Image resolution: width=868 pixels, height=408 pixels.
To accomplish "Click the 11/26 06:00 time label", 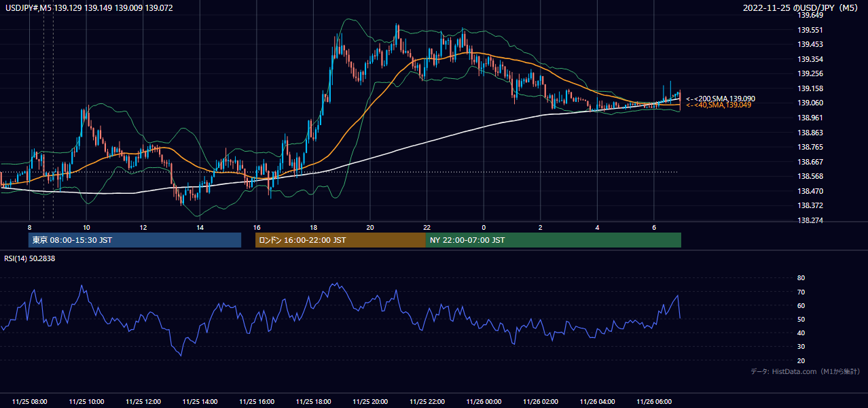I will pos(653,401).
